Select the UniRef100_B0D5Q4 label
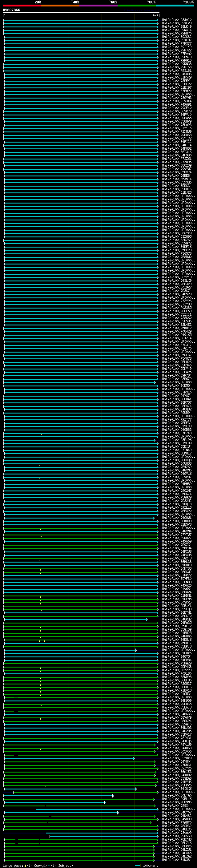 coord(177,386)
